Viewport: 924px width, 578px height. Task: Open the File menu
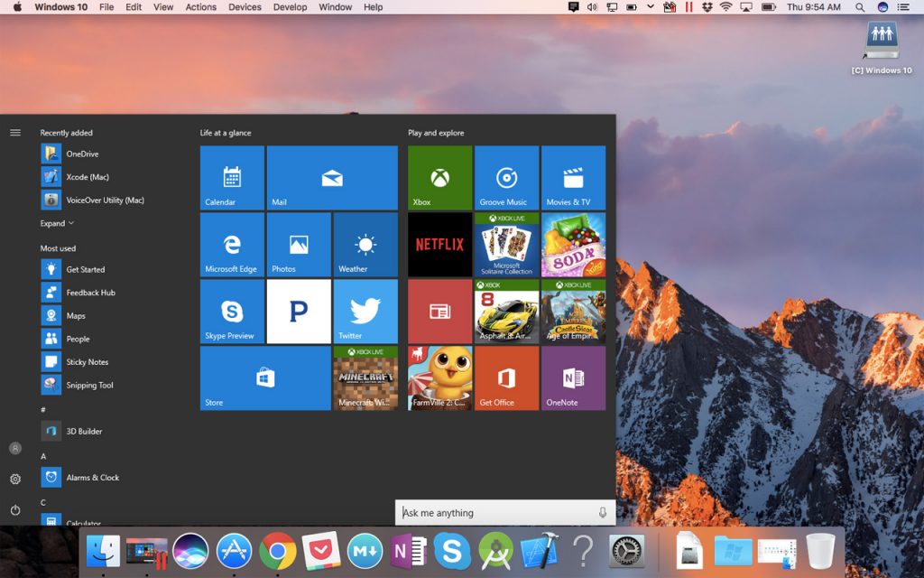pyautogui.click(x=106, y=7)
